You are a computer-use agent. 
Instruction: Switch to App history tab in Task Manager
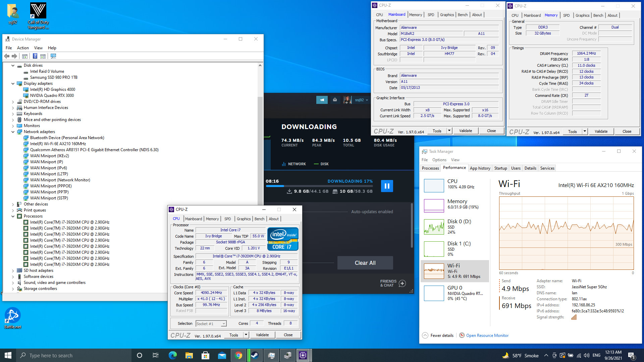480,168
